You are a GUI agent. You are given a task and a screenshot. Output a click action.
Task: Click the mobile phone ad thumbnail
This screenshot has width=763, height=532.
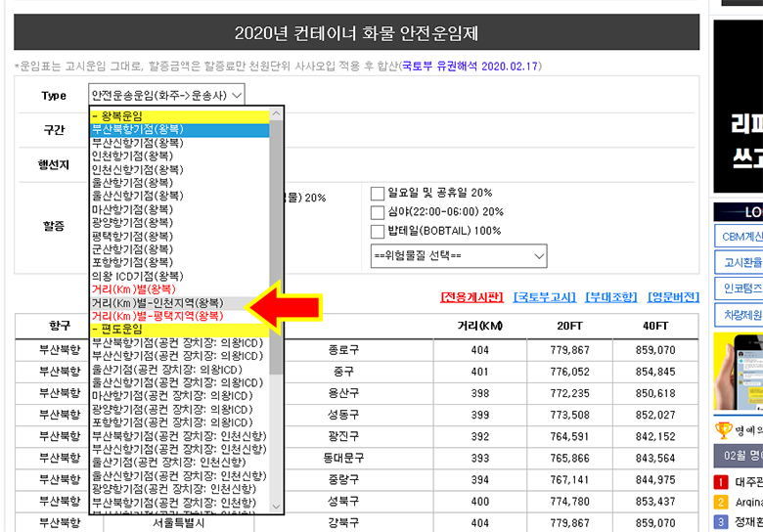(x=739, y=372)
